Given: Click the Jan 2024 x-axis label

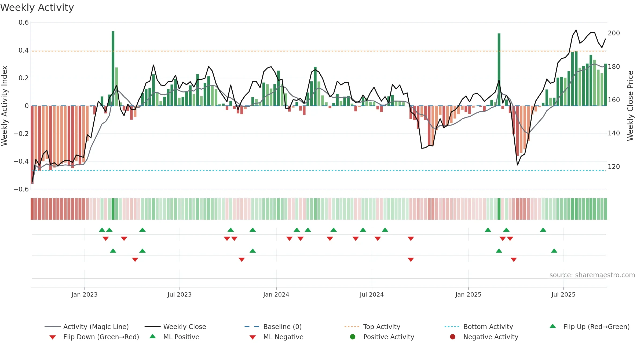Looking at the screenshot, I should tap(276, 294).
